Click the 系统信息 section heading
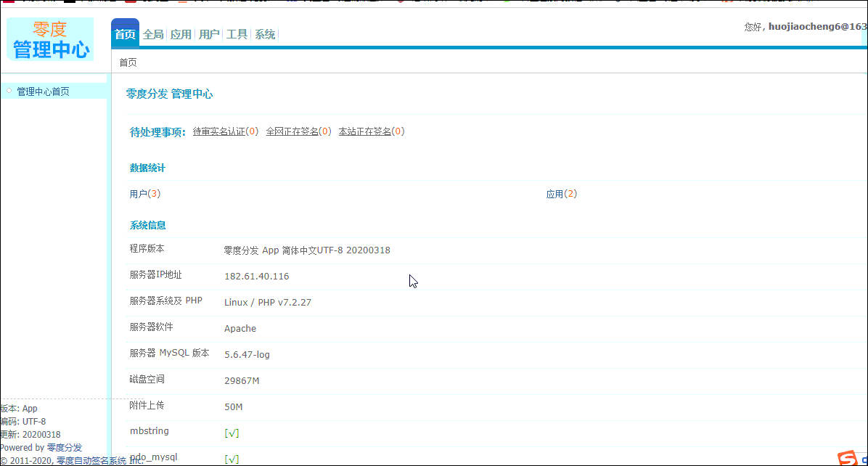 point(148,225)
